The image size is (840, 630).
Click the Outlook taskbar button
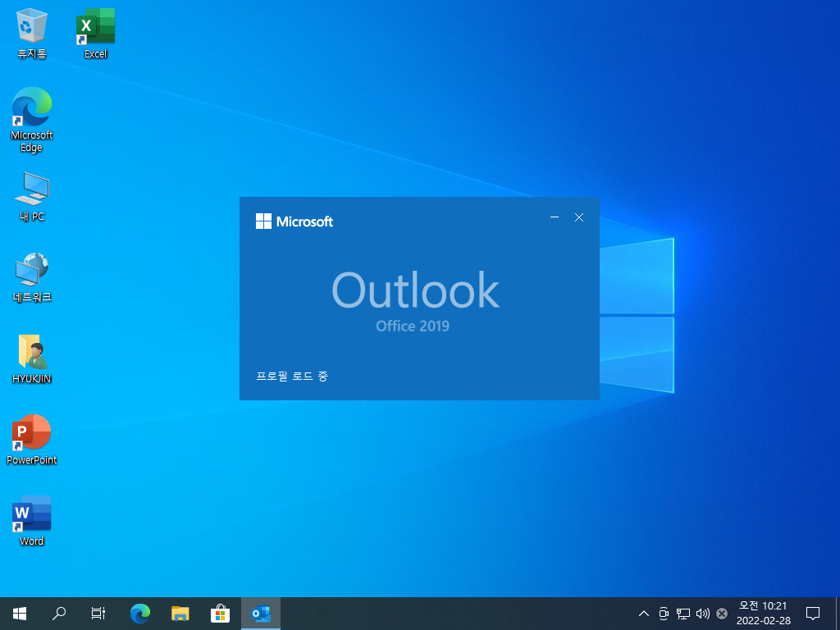[260, 614]
